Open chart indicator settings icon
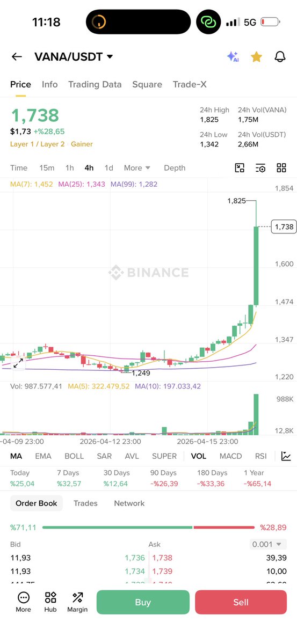The image size is (297, 644). click(260, 168)
